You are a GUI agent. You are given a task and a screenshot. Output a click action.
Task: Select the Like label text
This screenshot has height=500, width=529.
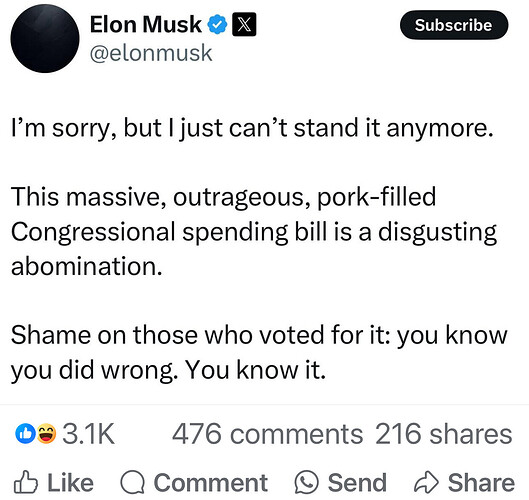(x=71, y=483)
